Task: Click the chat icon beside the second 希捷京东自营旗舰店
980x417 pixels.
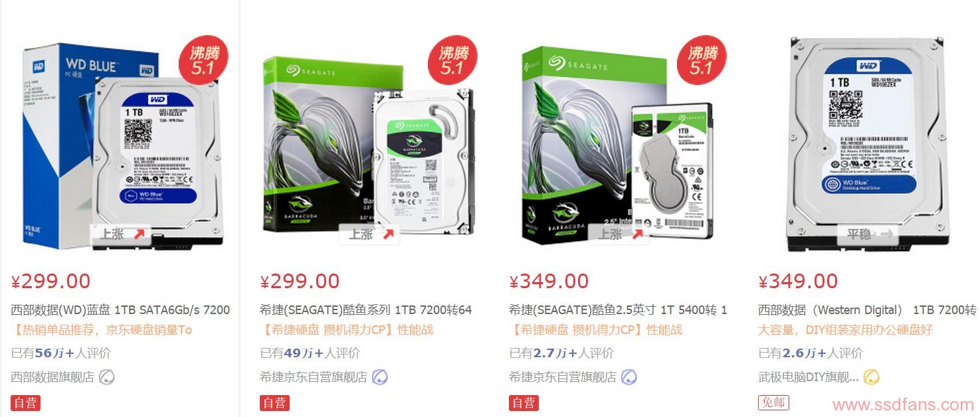Action: click(x=629, y=377)
